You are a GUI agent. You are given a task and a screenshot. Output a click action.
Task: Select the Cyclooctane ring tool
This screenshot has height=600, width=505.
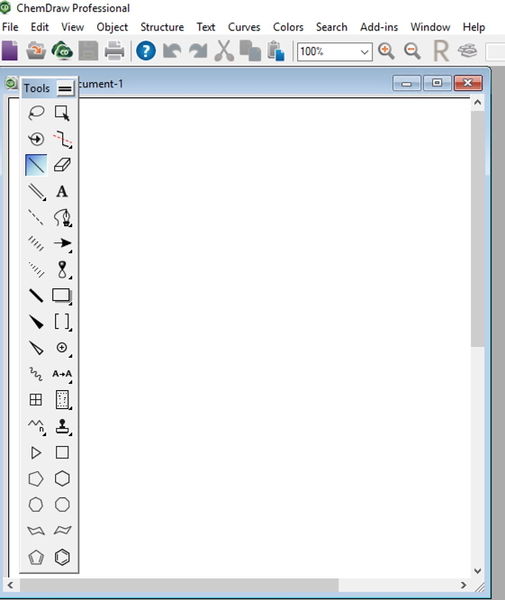(x=62, y=505)
